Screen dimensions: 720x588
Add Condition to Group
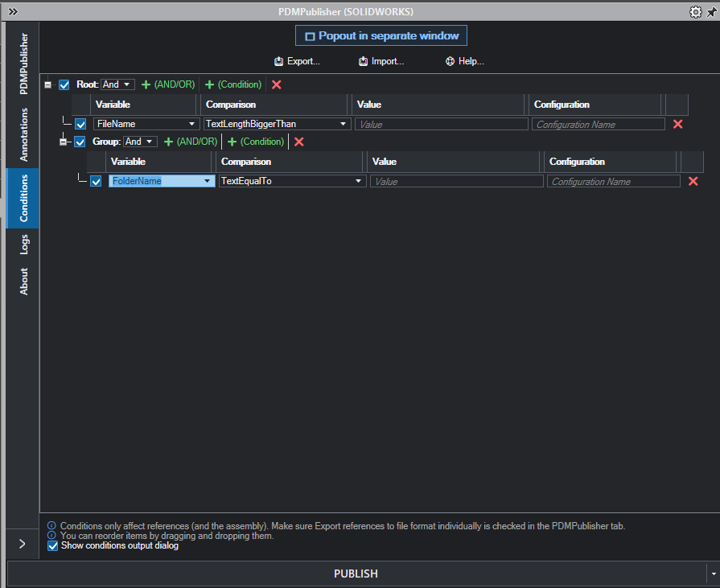(x=256, y=142)
